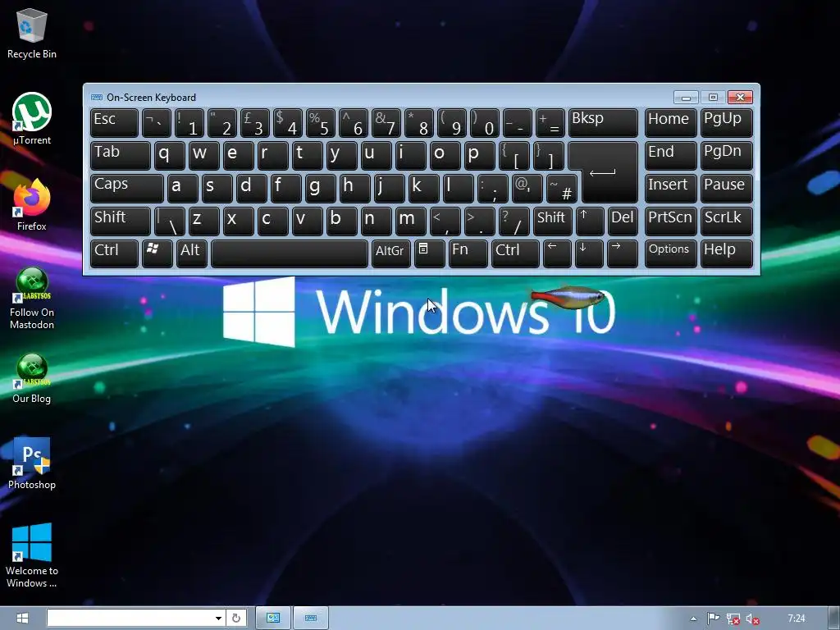840x630 pixels.
Task: Click the 7:24 taskbar clock
Action: tap(797, 619)
